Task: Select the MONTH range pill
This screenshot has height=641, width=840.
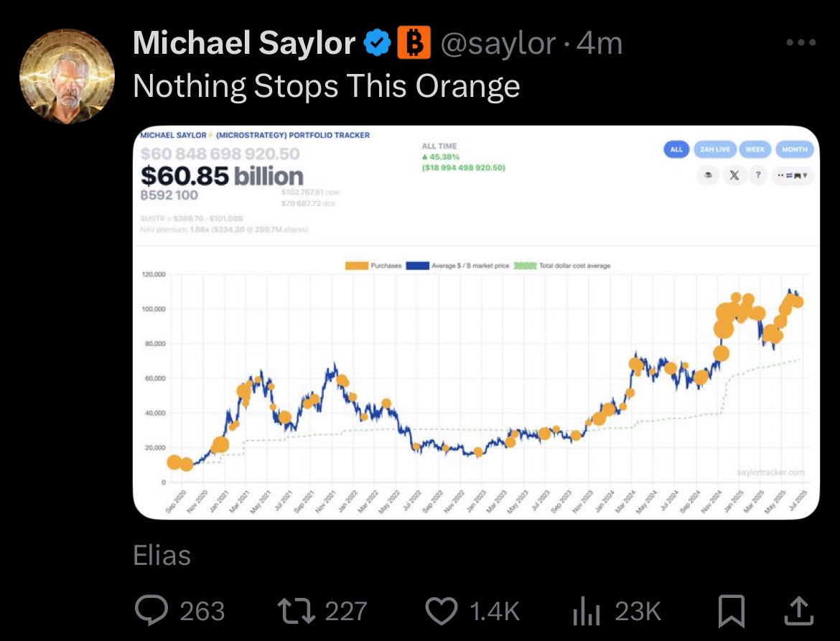Action: [795, 149]
